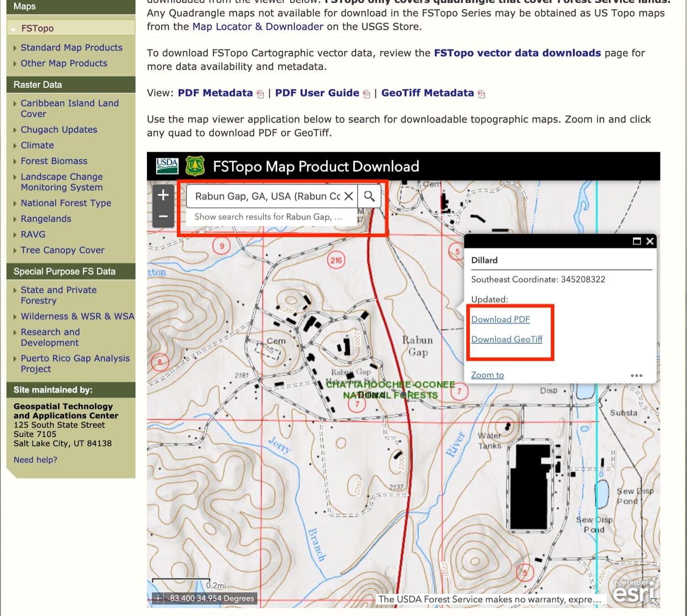Click Show search results for Rabun Gap suggestion
The width and height of the screenshot is (687, 616).
point(268,217)
